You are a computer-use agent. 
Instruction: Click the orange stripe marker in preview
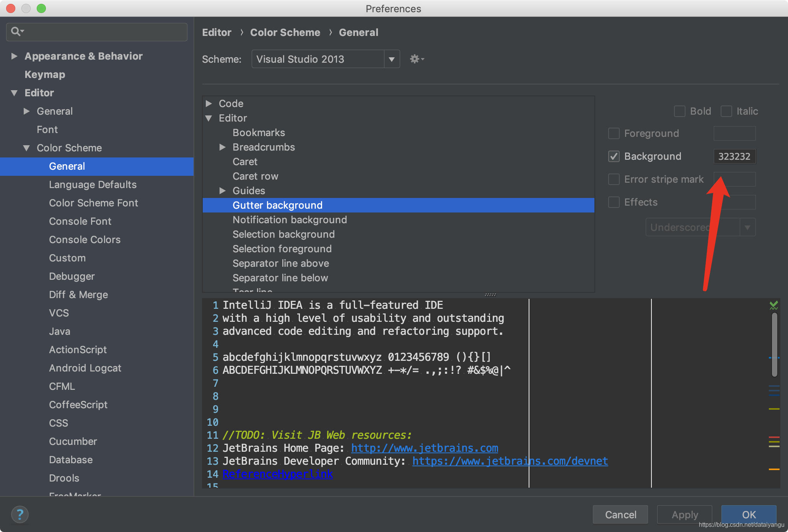click(x=774, y=469)
